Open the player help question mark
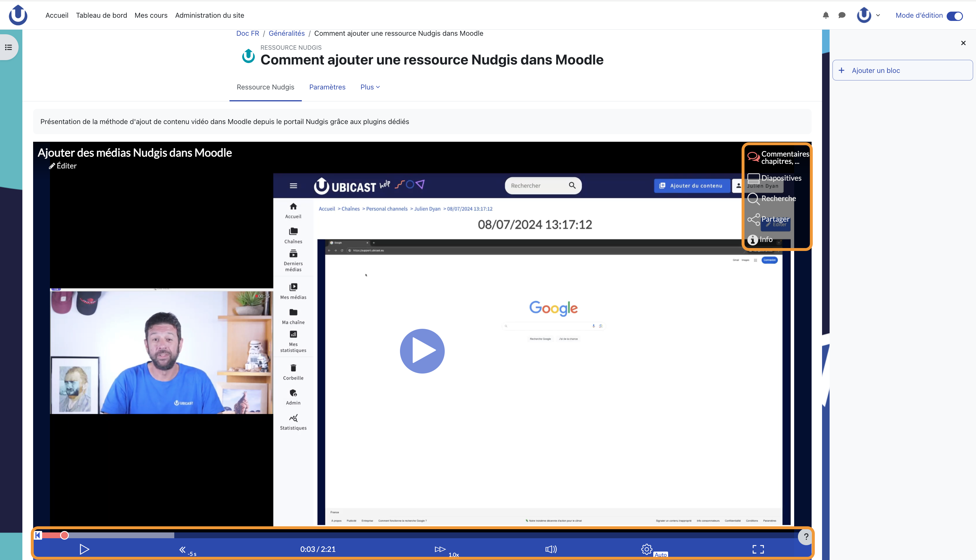 pos(806,536)
